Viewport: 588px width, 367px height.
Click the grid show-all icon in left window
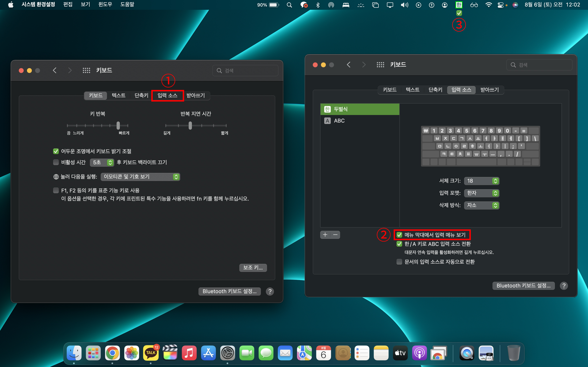(x=86, y=70)
